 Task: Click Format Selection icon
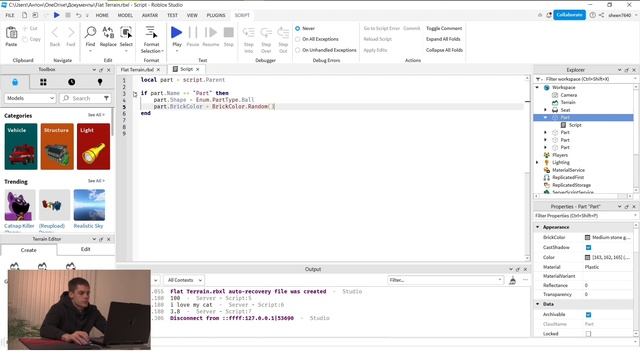pyautogui.click(x=151, y=33)
